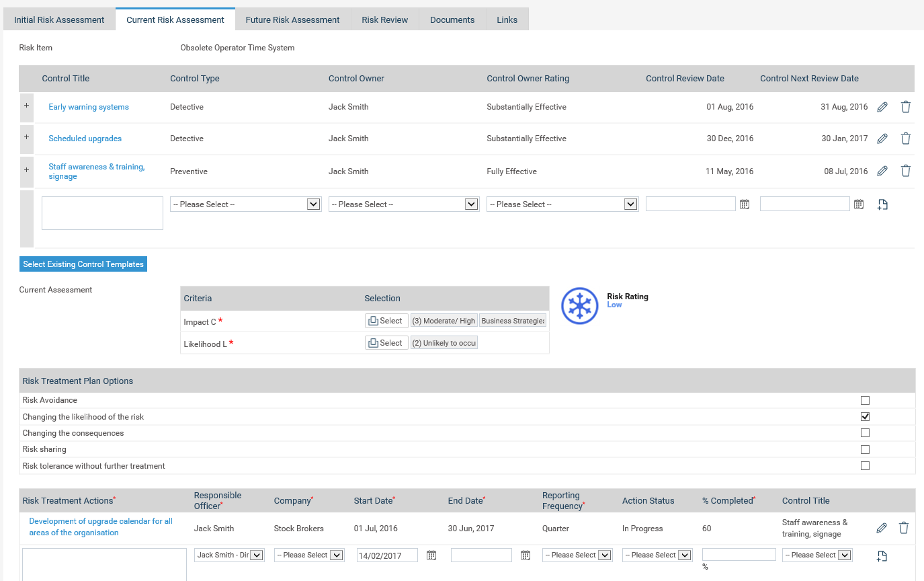Click add new control row icon
This screenshot has width=924, height=581.
pos(882,204)
